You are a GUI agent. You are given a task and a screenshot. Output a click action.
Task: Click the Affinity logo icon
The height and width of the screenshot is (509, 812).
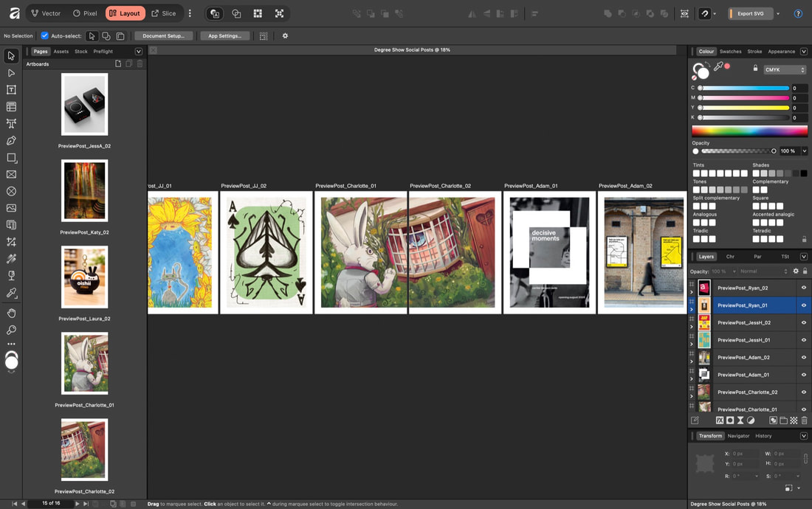click(15, 13)
